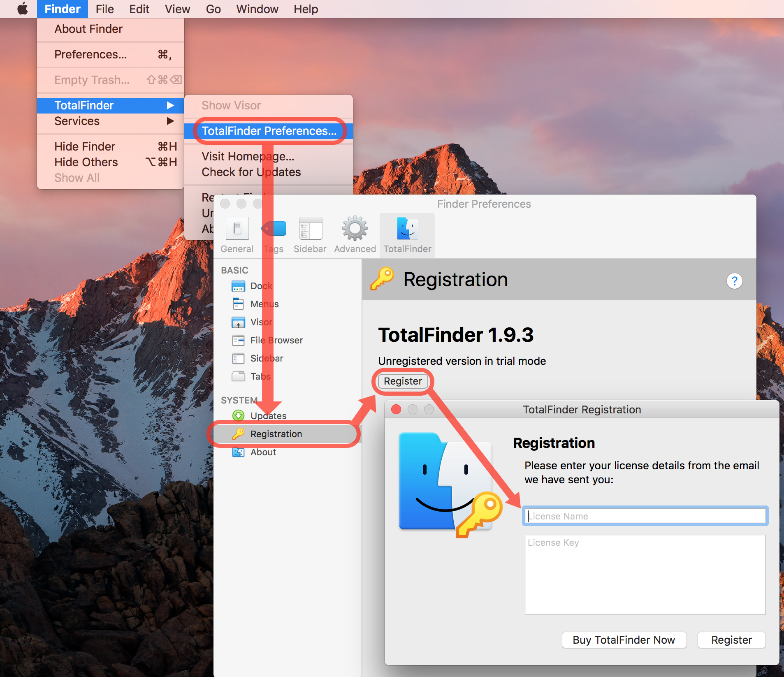Choose About Finder from the menu

111,29
